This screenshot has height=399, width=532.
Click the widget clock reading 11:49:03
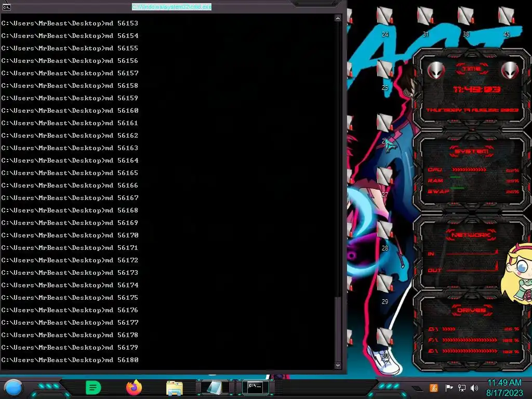click(477, 89)
